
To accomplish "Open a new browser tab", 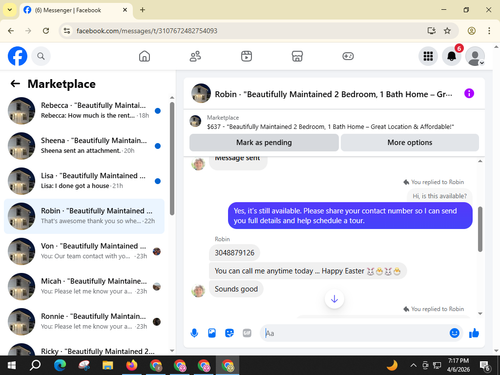I will [x=142, y=10].
